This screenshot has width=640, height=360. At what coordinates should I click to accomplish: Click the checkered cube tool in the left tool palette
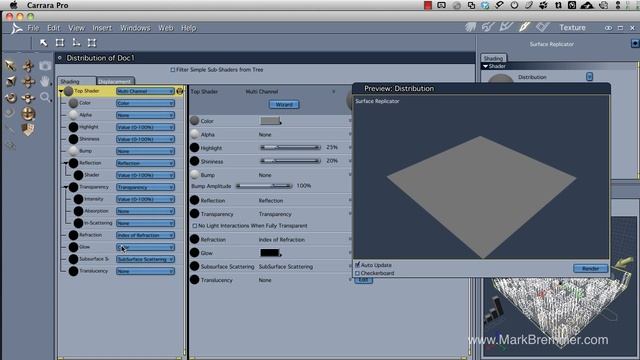tap(28, 129)
